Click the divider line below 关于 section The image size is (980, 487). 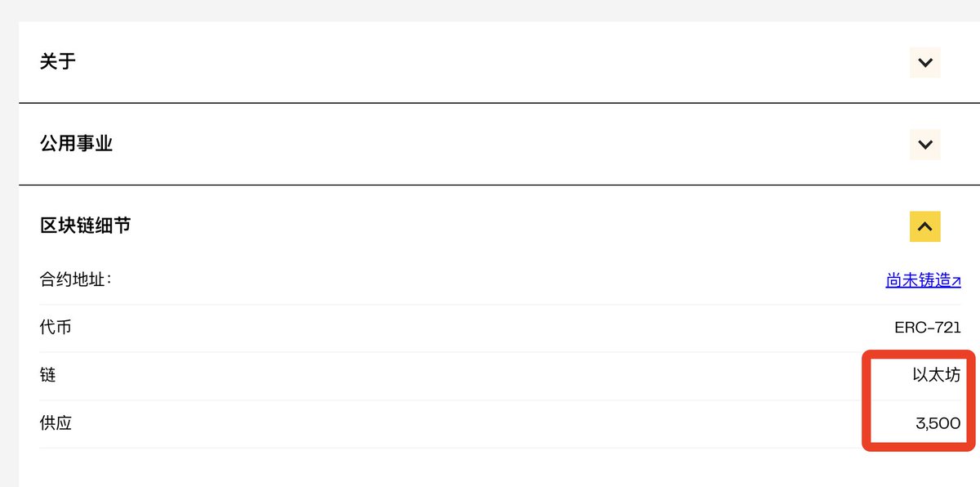[x=490, y=103]
